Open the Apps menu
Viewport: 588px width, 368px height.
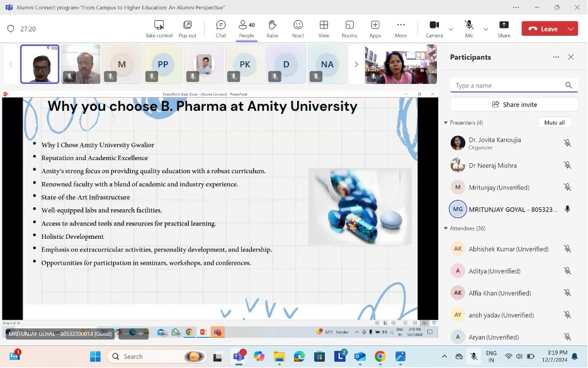(375, 29)
